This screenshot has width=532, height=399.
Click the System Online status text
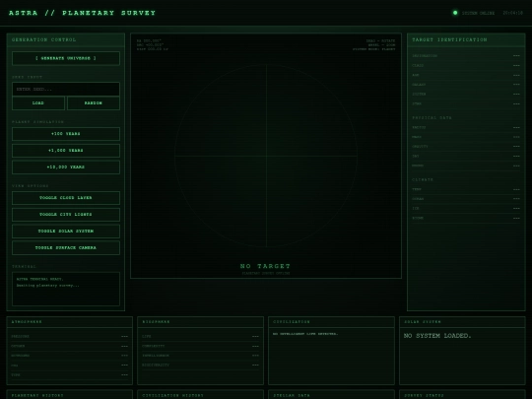pyautogui.click(x=478, y=13)
